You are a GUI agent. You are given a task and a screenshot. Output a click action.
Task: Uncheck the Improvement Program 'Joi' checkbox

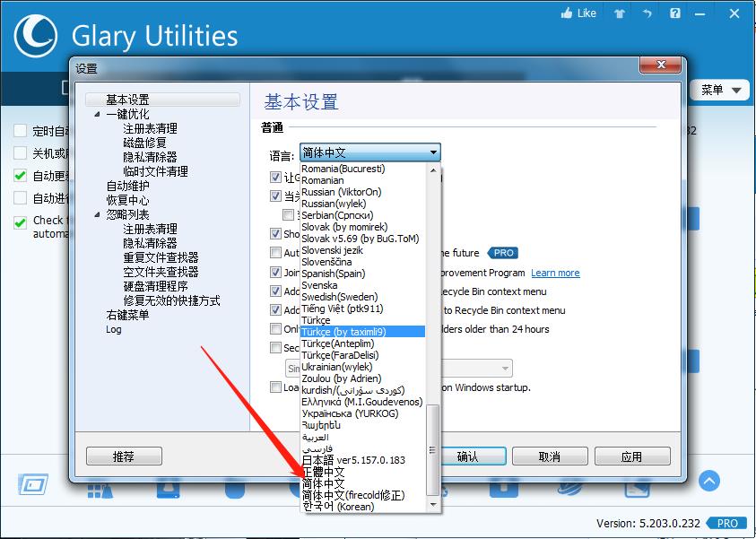pyautogui.click(x=275, y=273)
